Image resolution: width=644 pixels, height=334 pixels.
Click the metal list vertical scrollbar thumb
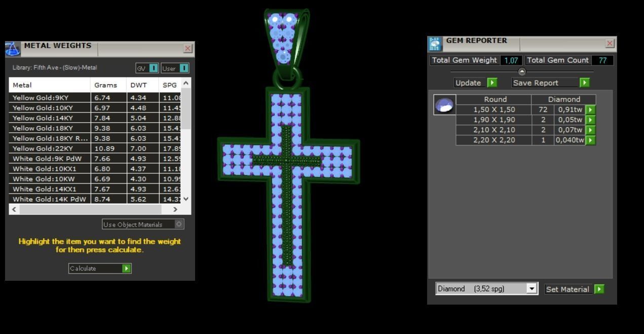click(186, 108)
